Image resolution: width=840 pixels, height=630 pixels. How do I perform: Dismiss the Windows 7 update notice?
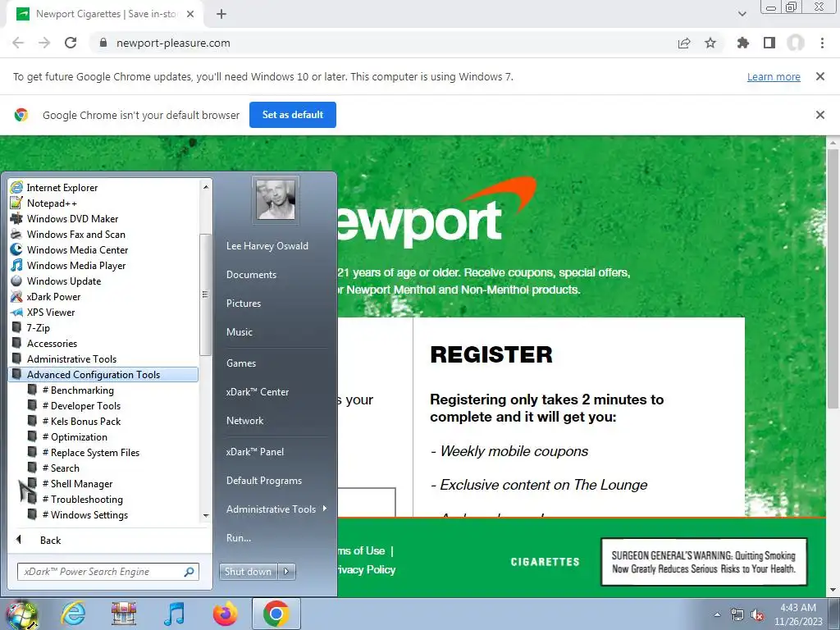point(819,76)
